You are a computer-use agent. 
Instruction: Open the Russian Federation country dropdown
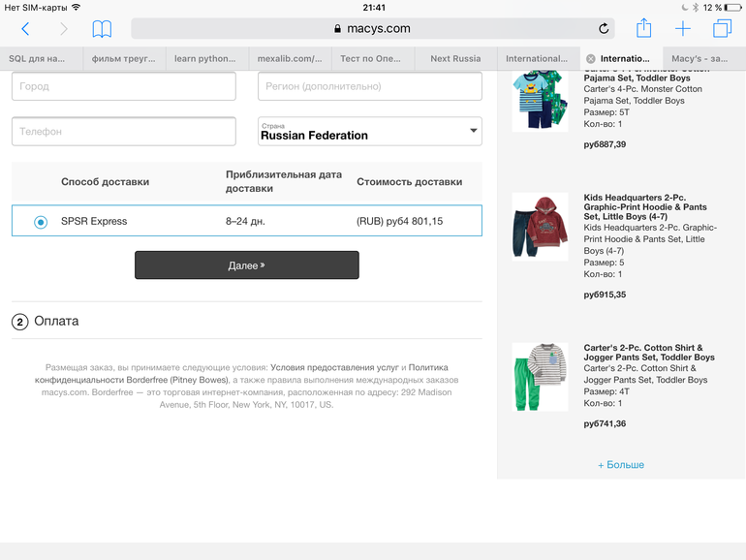point(370,132)
